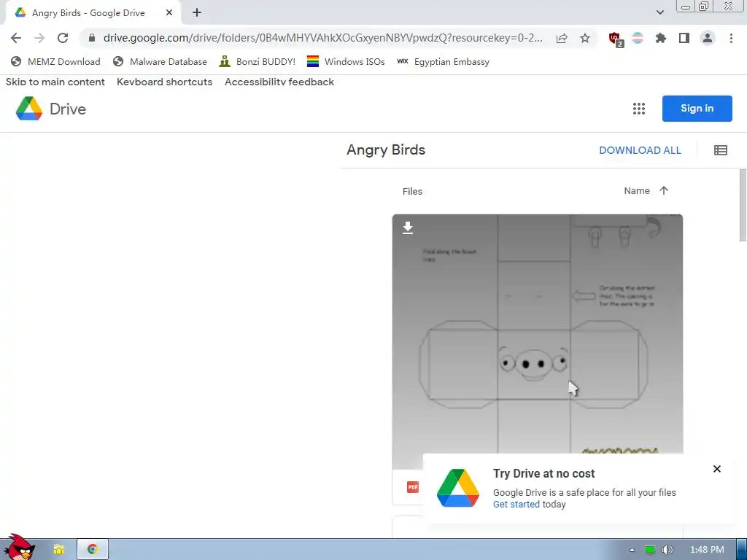Open the Malware Database bookmark
This screenshot has width=747, height=560.
tap(160, 61)
